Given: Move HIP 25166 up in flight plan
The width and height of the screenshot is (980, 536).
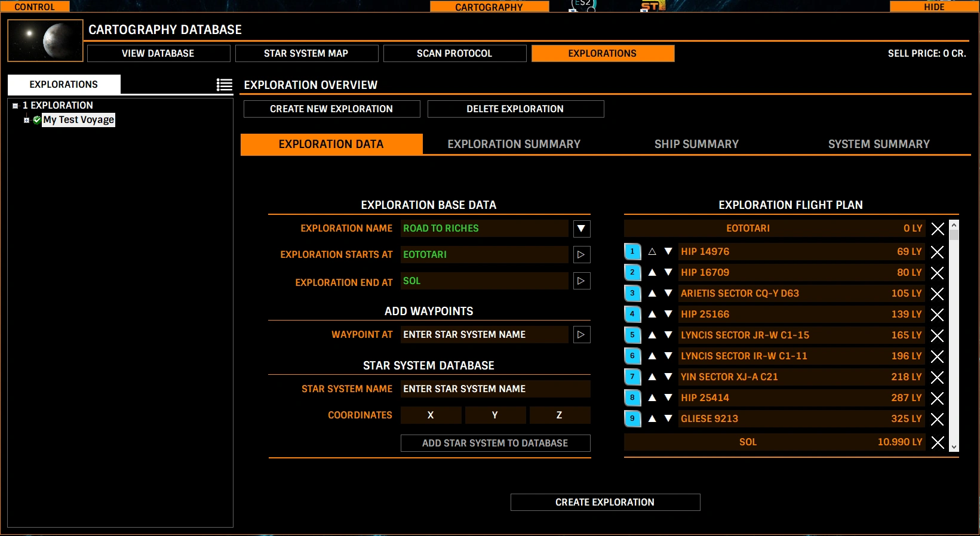Looking at the screenshot, I should point(652,314).
